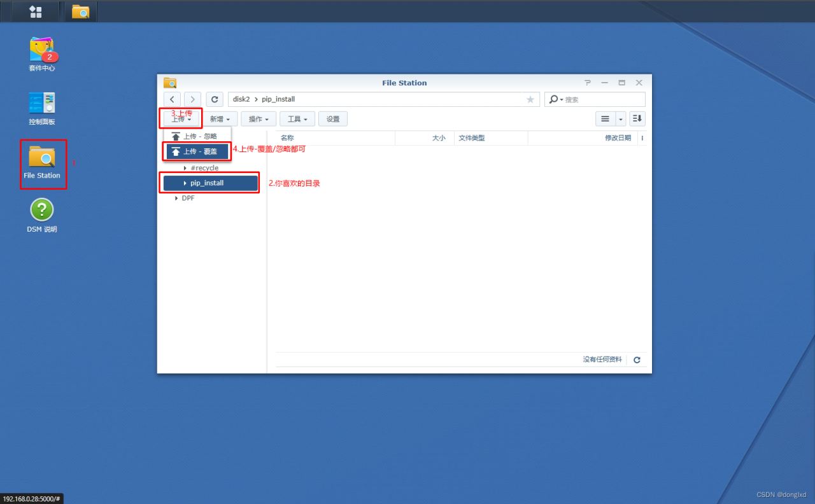Select the pip_install folder name in tree

pyautogui.click(x=207, y=183)
